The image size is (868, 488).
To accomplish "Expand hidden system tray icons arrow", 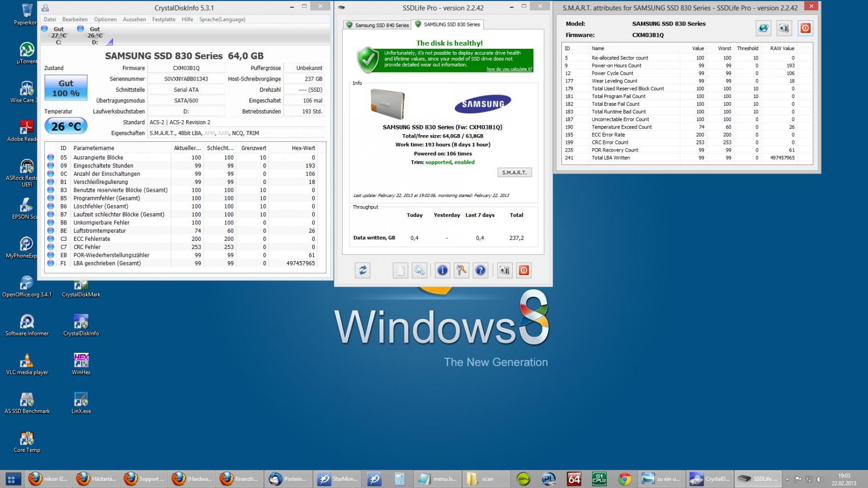I will coord(787,479).
